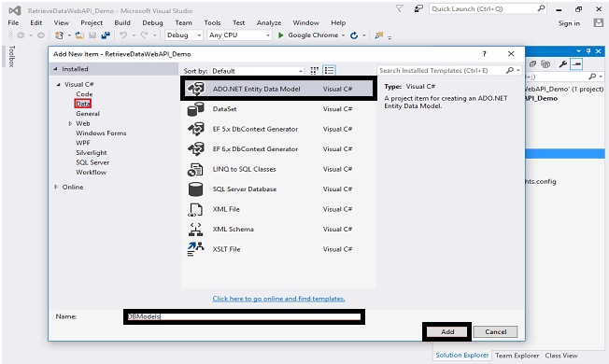Focus the Name input field

point(244,316)
